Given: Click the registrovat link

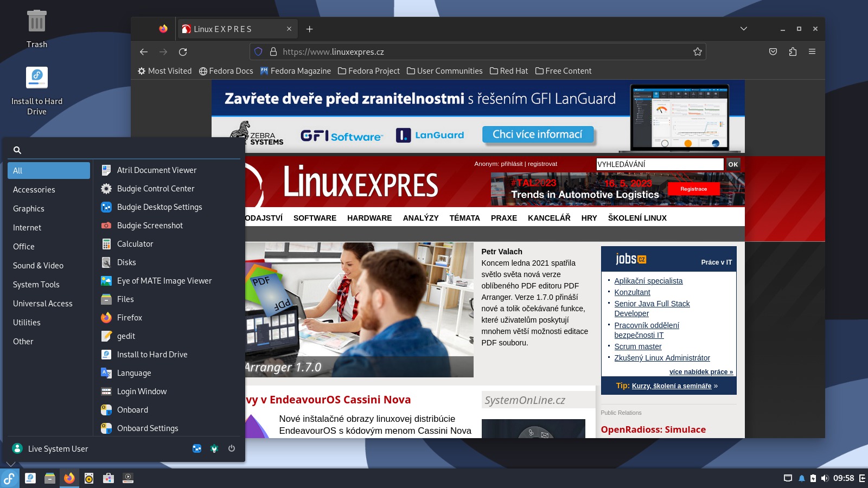Looking at the screenshot, I should click(x=542, y=164).
